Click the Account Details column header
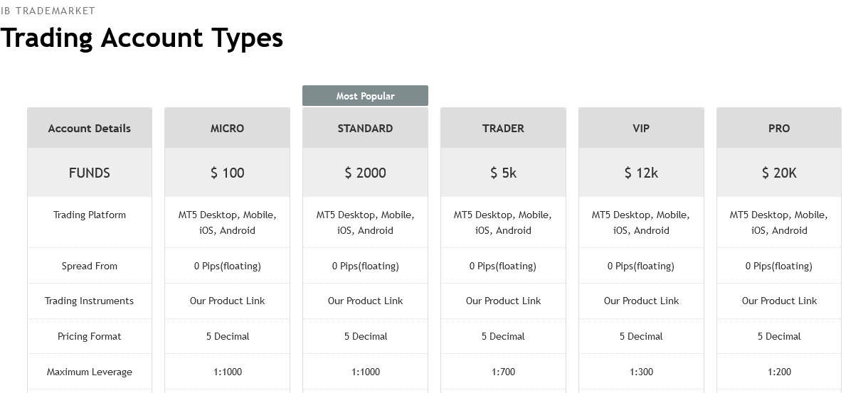 click(90, 129)
